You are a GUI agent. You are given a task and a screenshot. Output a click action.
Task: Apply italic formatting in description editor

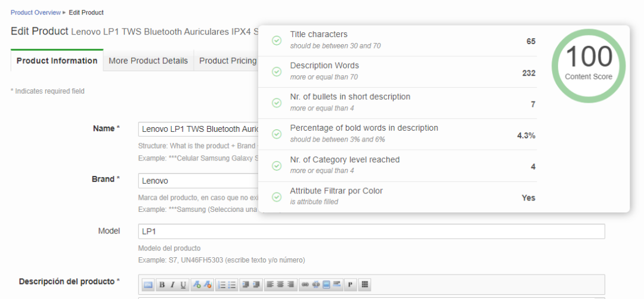(x=172, y=285)
